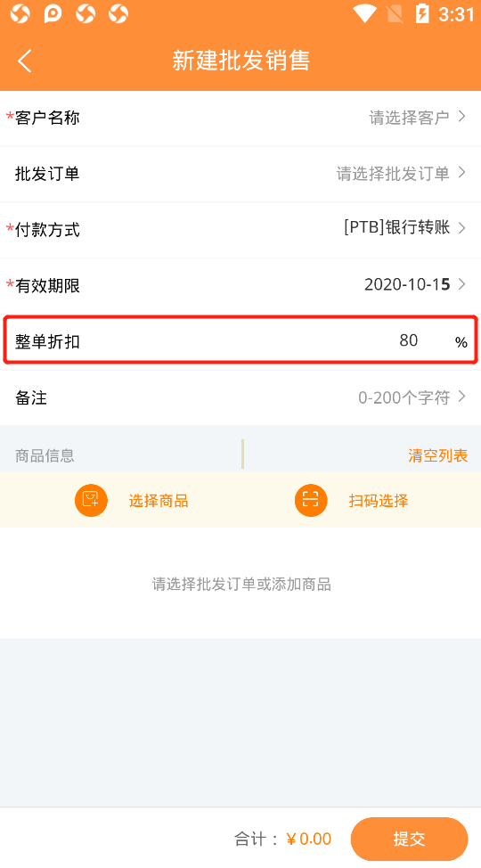
Task: Open the 备注 remarks entry
Action: coord(240,397)
